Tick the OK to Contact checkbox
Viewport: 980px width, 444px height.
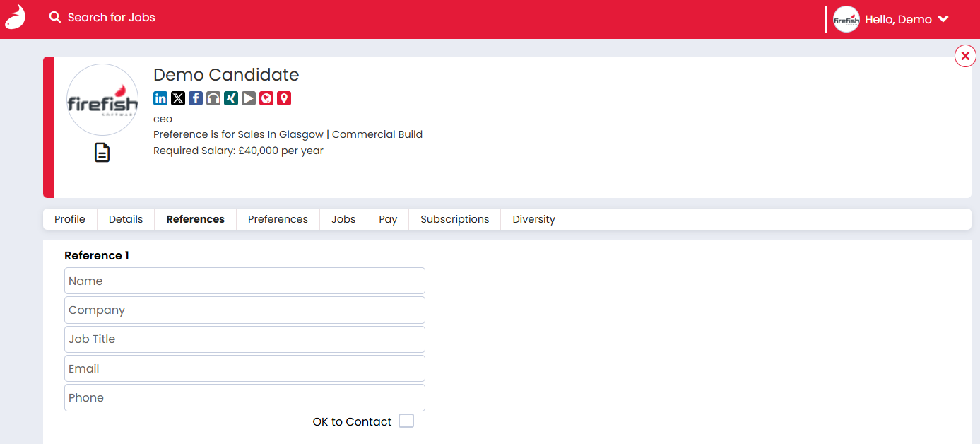406,421
